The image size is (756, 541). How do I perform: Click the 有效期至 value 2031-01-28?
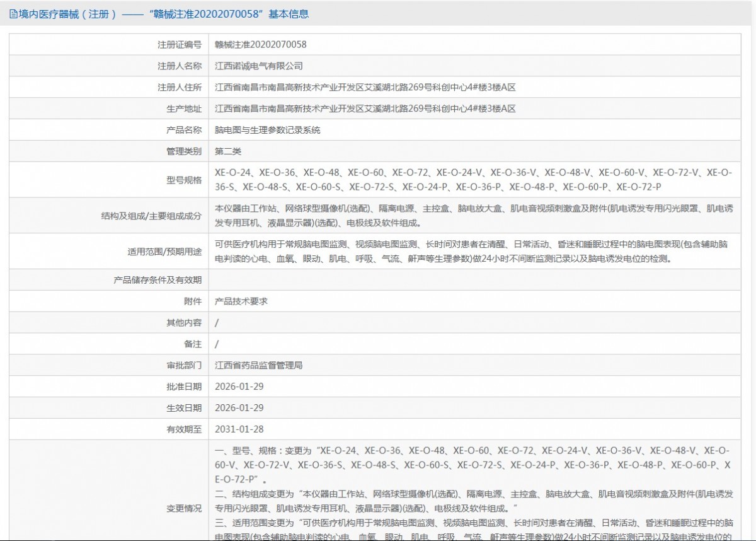[239, 429]
